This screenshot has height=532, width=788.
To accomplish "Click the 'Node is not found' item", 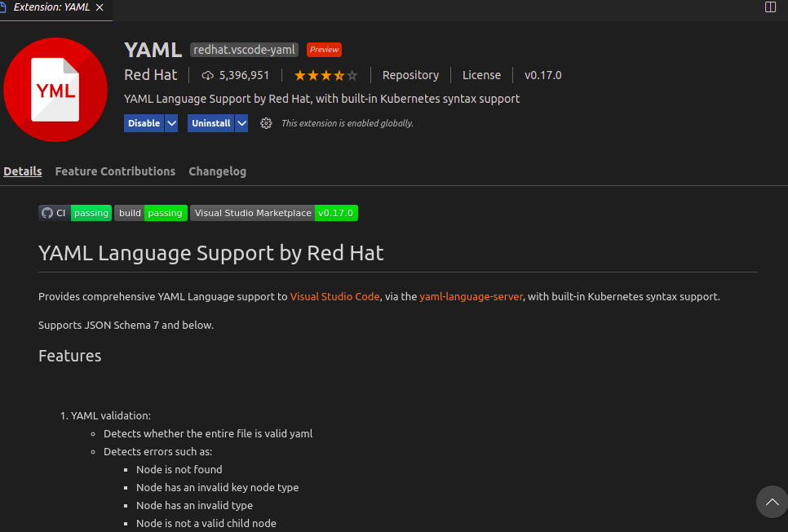I will point(179,470).
